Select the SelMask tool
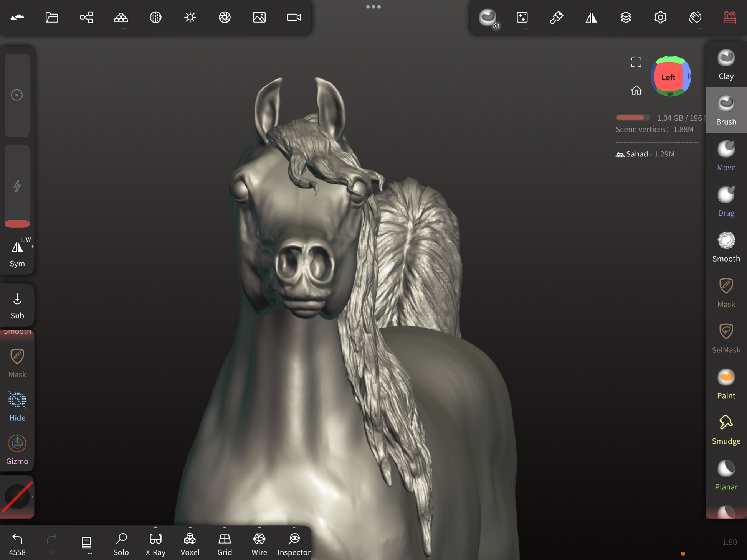The image size is (747, 560). (726, 339)
